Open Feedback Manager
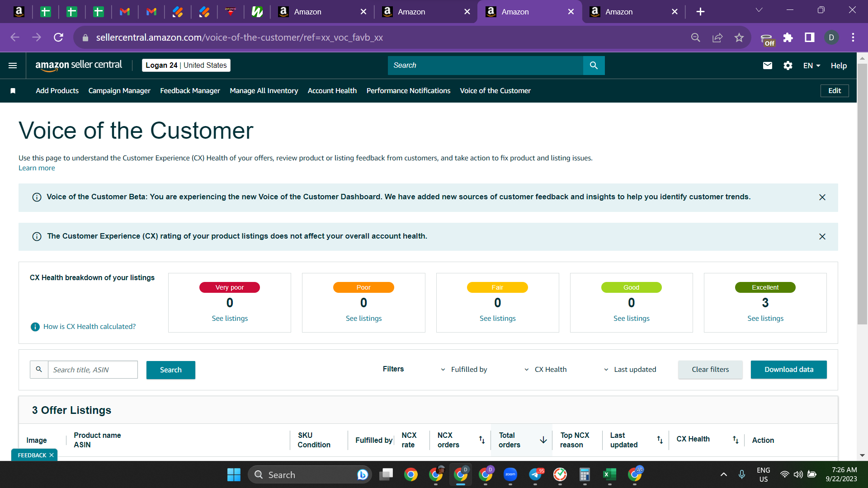 (190, 91)
